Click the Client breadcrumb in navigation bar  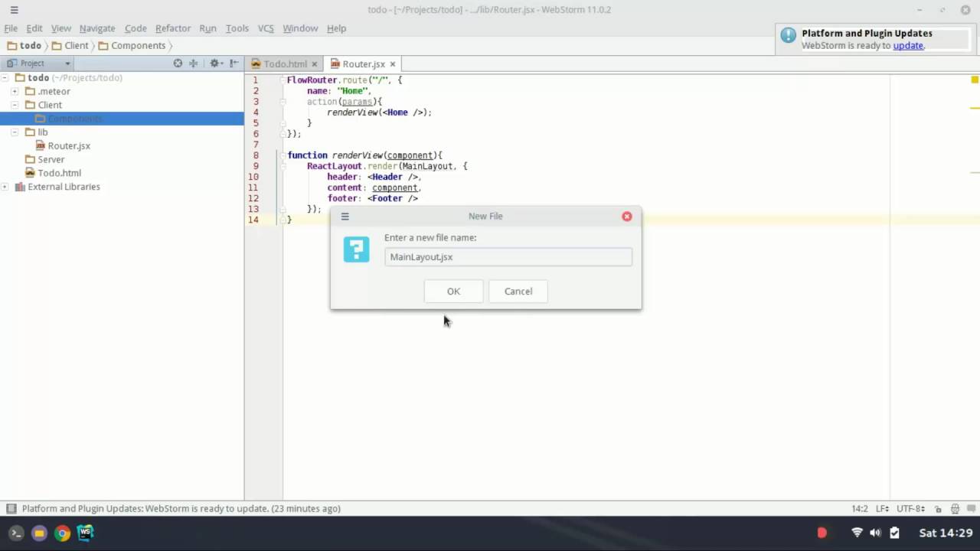70,45
